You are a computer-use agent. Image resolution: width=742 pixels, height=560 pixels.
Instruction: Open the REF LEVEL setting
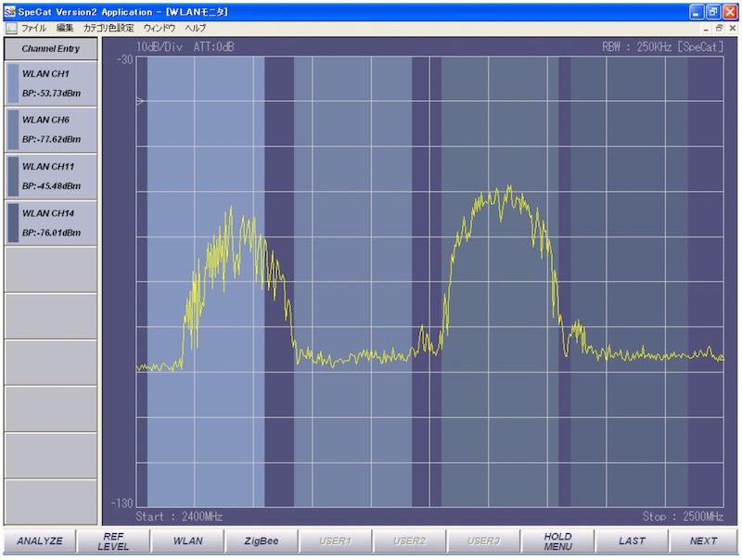(113, 541)
